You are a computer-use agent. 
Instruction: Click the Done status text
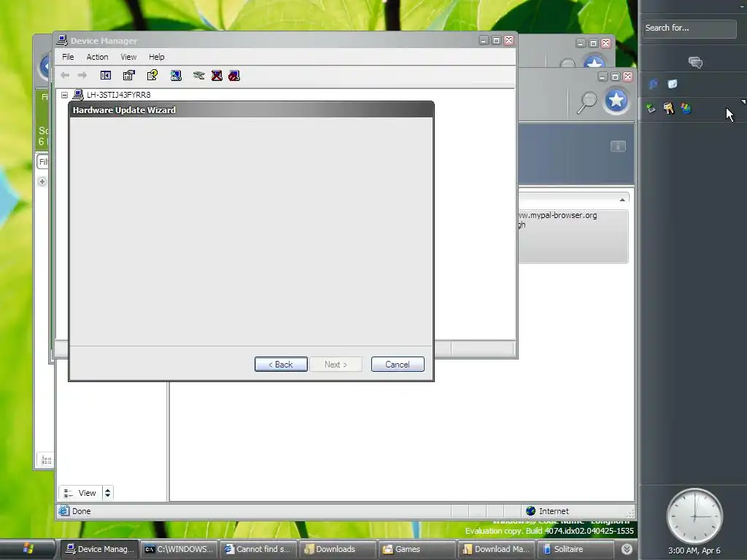point(82,511)
